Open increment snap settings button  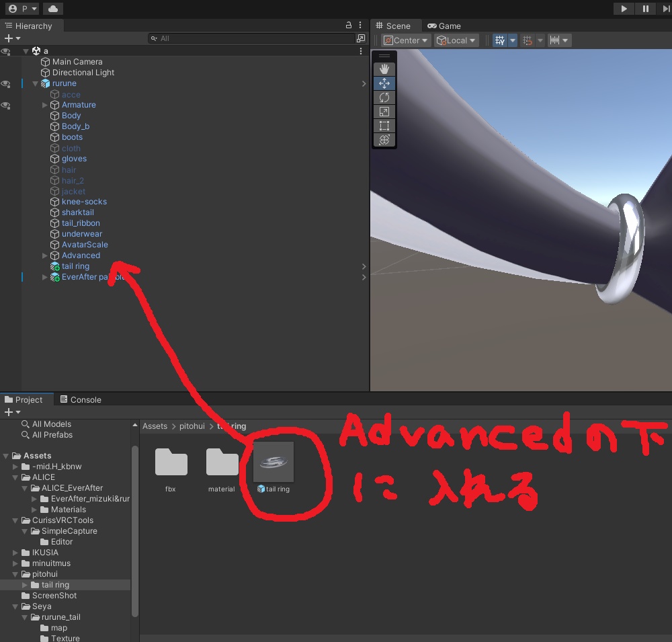559,40
